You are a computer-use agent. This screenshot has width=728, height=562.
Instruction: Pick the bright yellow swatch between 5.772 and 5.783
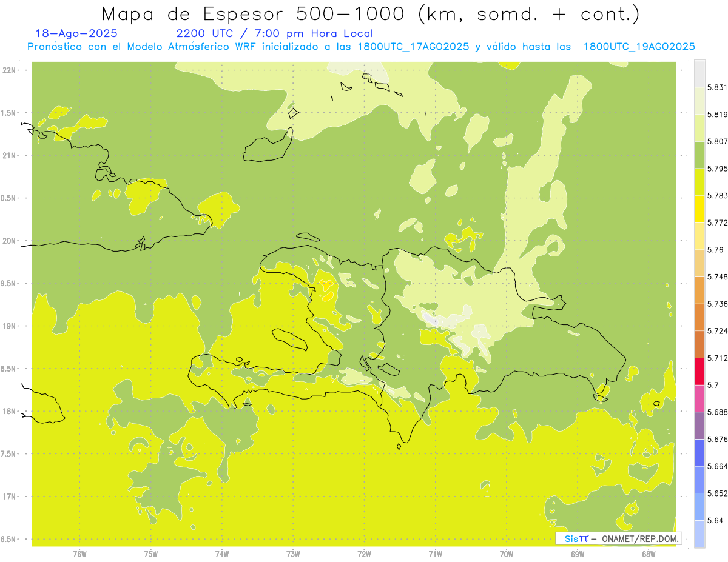point(699,209)
